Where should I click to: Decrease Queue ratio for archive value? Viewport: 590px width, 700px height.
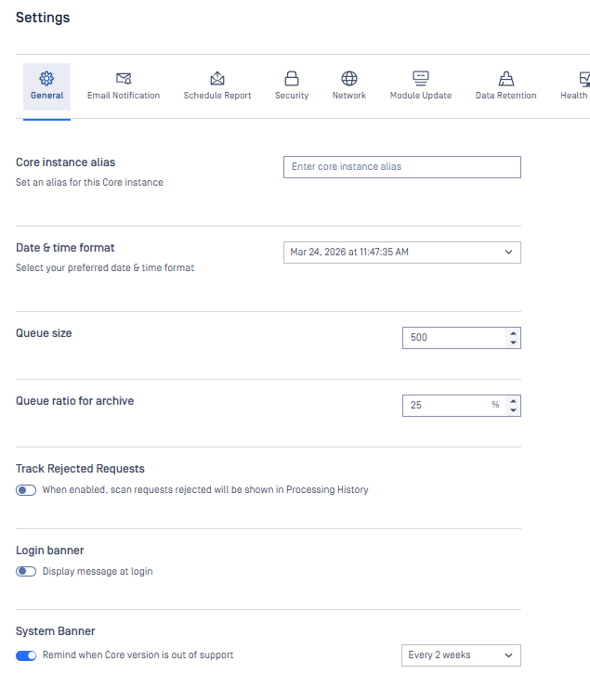514,410
